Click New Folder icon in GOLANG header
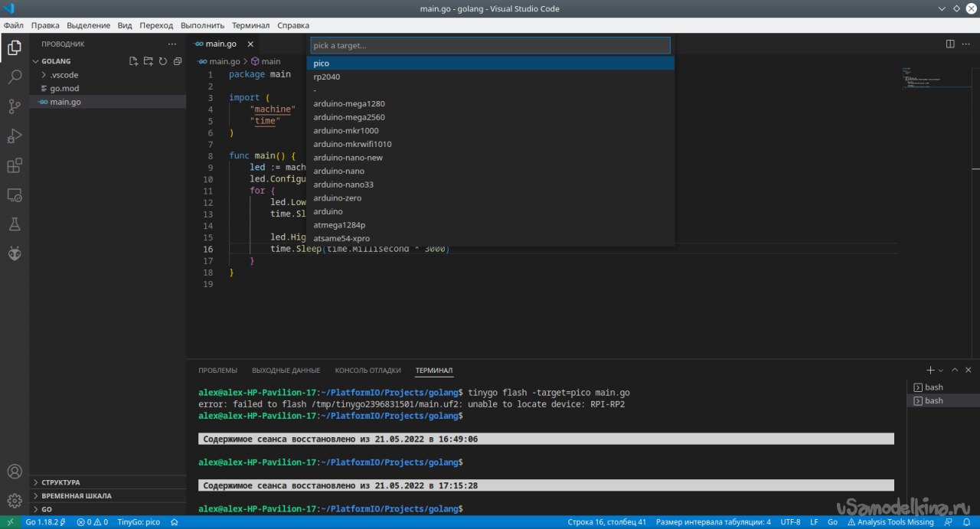 coord(149,61)
